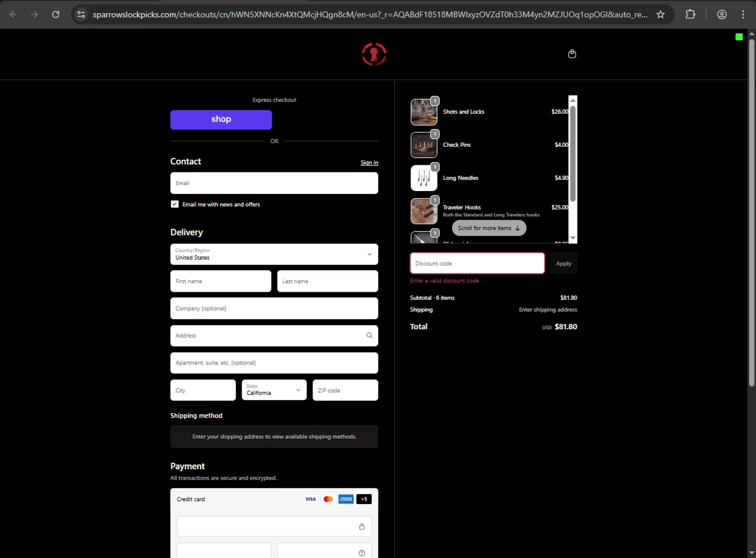Click the Credit card payment option label
The width and height of the screenshot is (756, 558).
(x=191, y=499)
